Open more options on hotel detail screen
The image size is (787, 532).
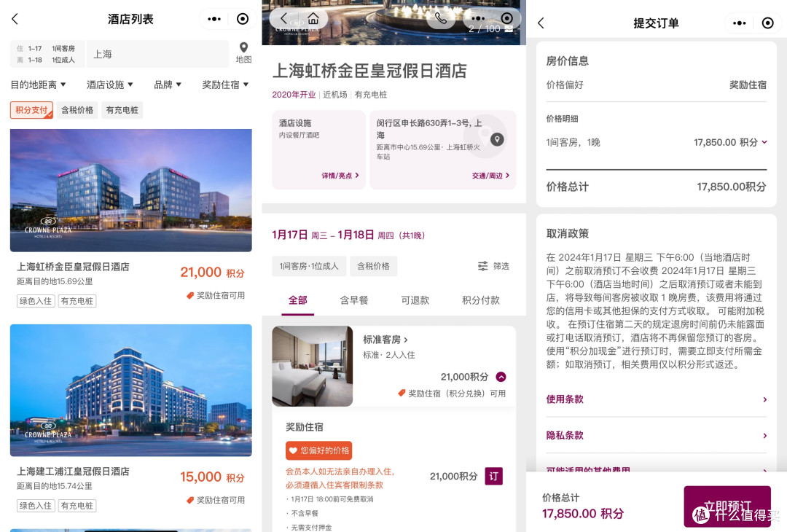click(478, 18)
